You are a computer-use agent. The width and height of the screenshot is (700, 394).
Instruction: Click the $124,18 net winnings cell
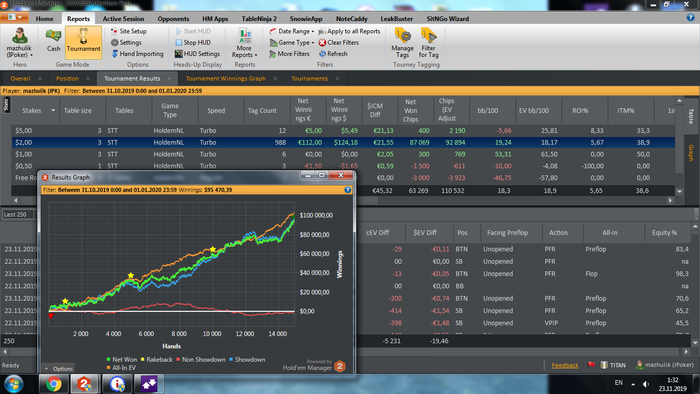[x=346, y=142]
